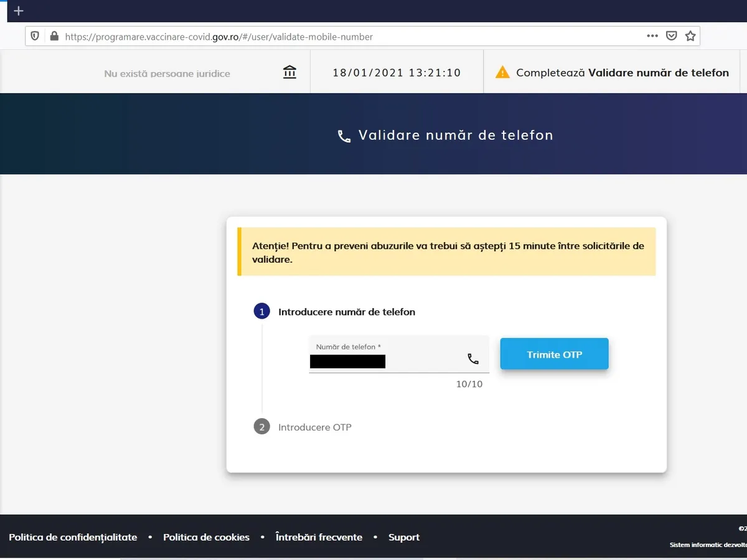The height and width of the screenshot is (560, 747).
Task: Bookmark this page with the star icon
Action: point(690,36)
